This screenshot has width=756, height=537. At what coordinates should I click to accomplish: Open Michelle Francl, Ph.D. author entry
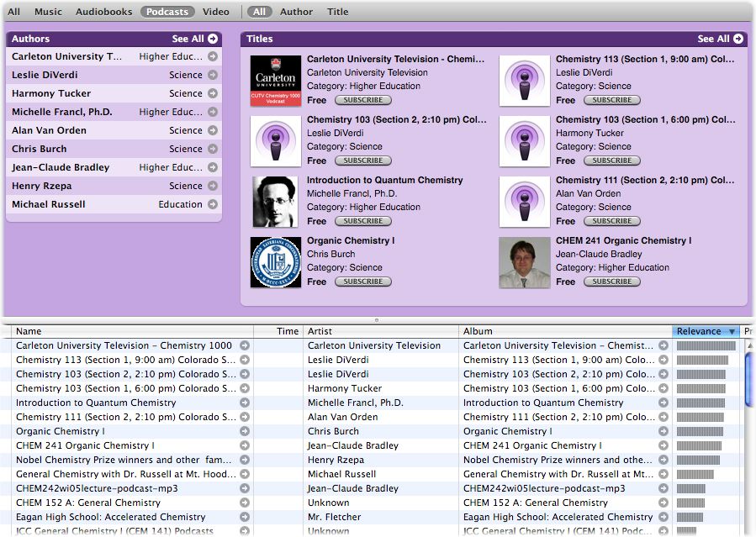pos(114,112)
